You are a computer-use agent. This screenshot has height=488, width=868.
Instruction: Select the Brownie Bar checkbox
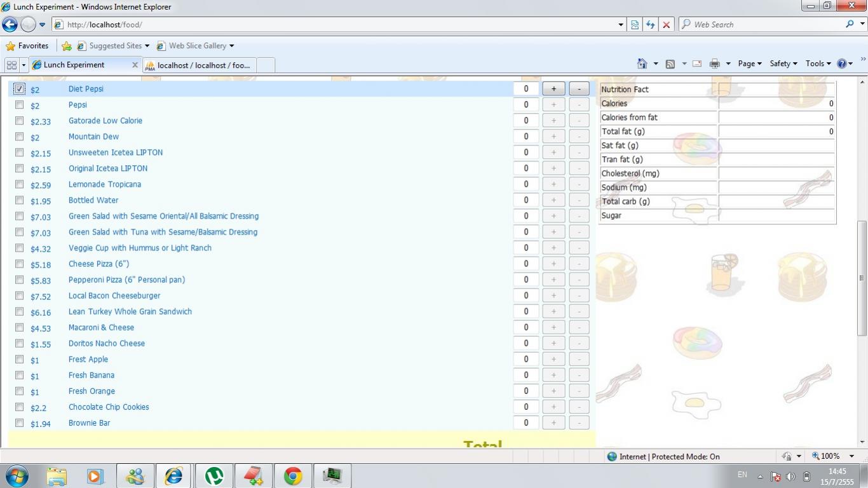19,423
